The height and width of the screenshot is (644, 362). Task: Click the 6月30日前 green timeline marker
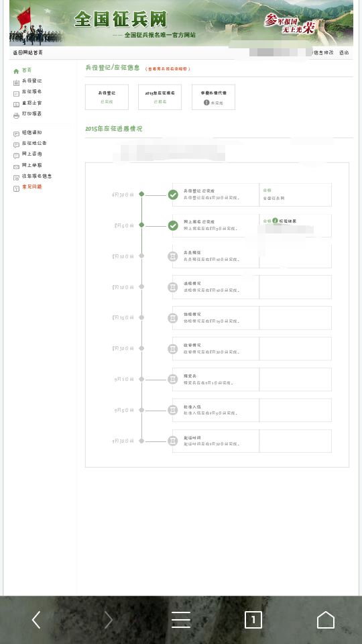pos(141,195)
